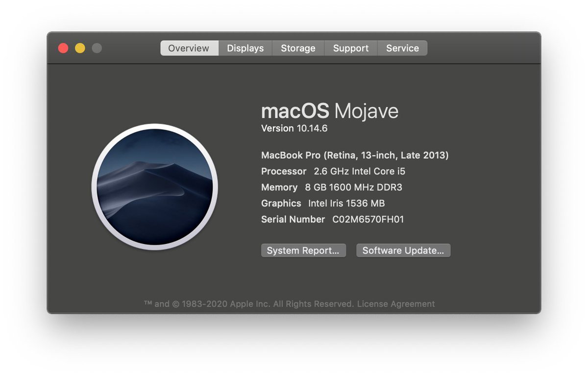Viewport: 588px width, 376px height.
Task: Minimize window using yellow button
Action: click(80, 48)
